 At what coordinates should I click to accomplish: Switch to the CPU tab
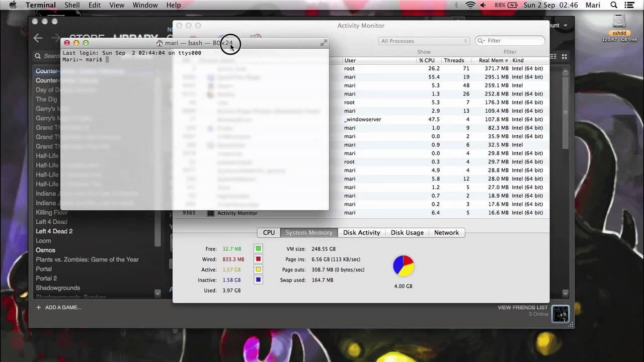pos(269,233)
